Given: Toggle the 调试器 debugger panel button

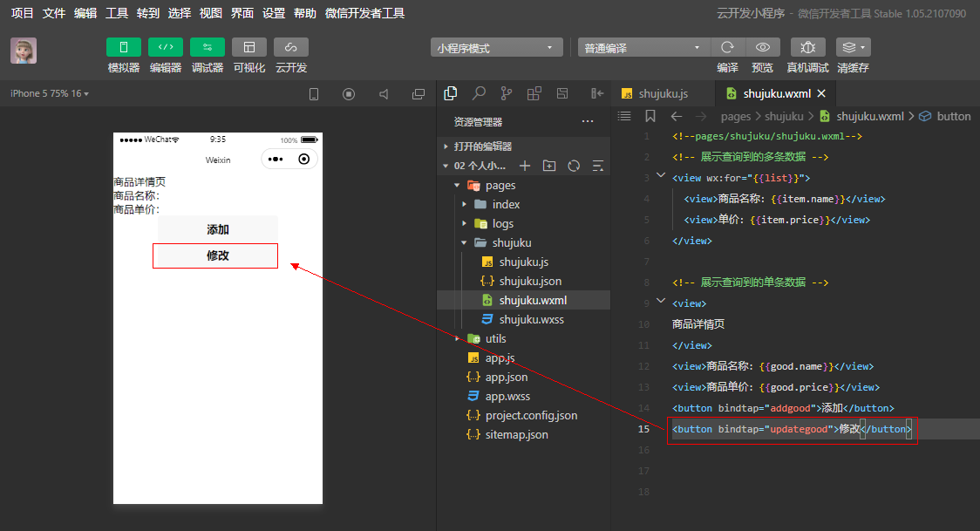Looking at the screenshot, I should click(x=207, y=47).
